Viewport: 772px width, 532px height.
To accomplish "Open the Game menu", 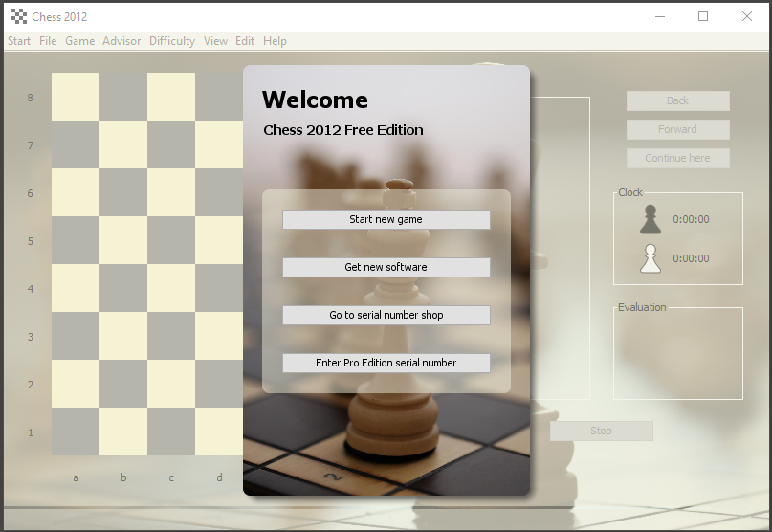I will (x=79, y=41).
